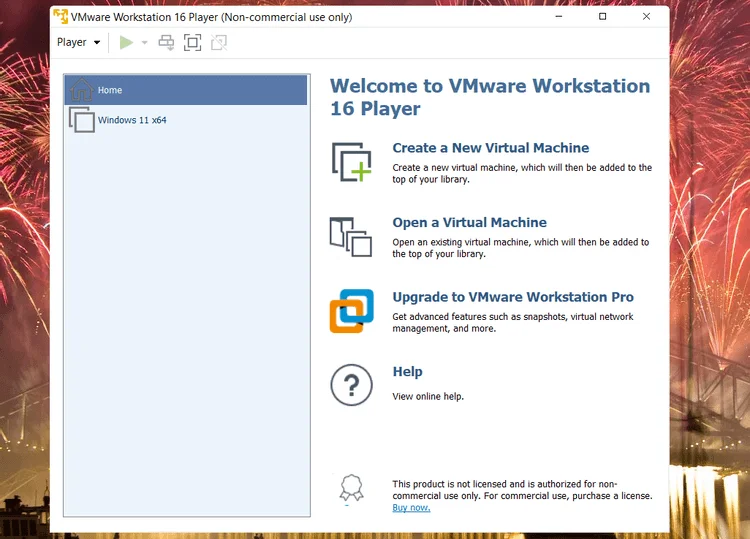Viewport: 750px width, 539px height.
Task: Click the Create a New Virtual Machine icon
Action: click(352, 162)
